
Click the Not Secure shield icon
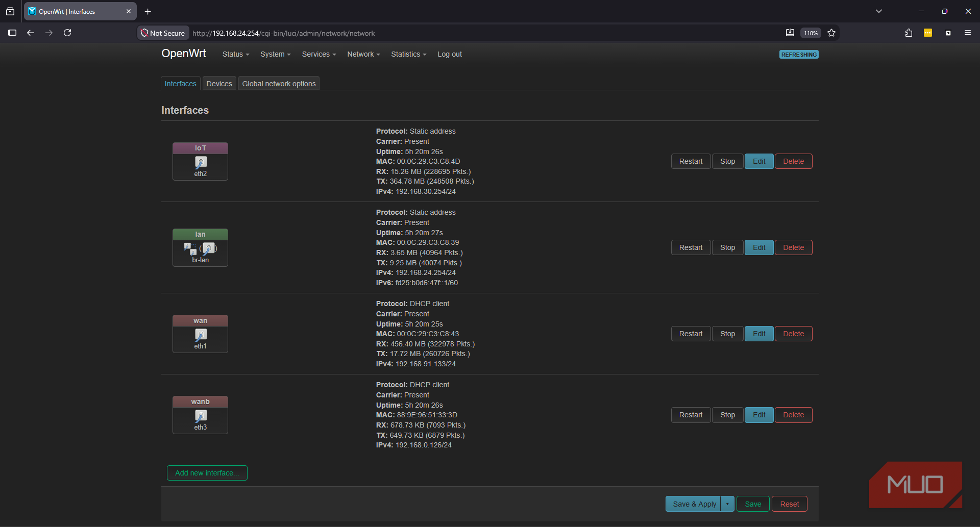point(144,33)
